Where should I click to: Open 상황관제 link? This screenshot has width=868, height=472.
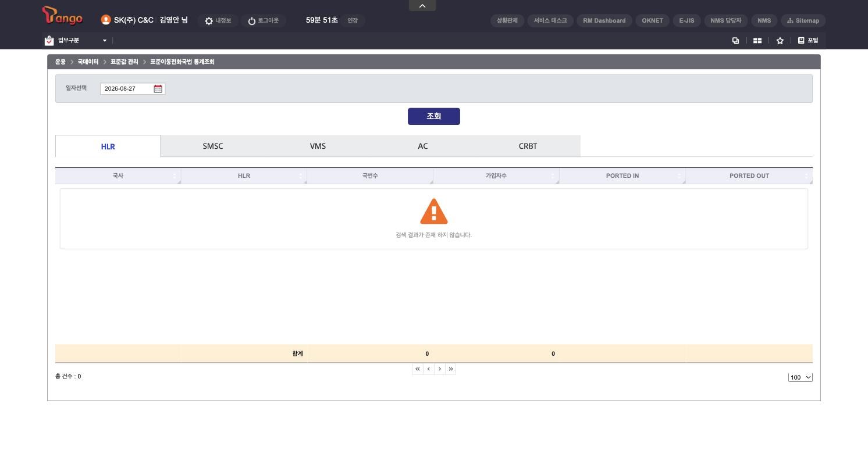click(x=507, y=20)
